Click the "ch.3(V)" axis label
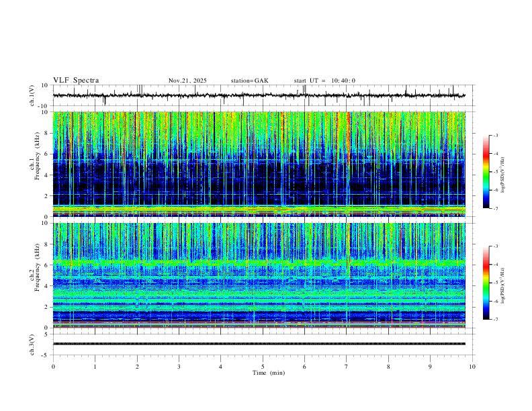The image size is (532, 411). click(32, 345)
